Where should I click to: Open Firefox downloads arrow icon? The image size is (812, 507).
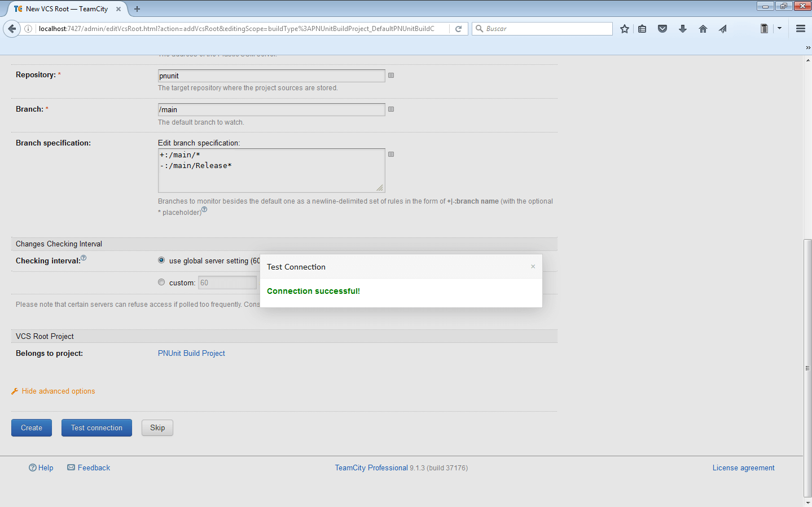coord(683,29)
